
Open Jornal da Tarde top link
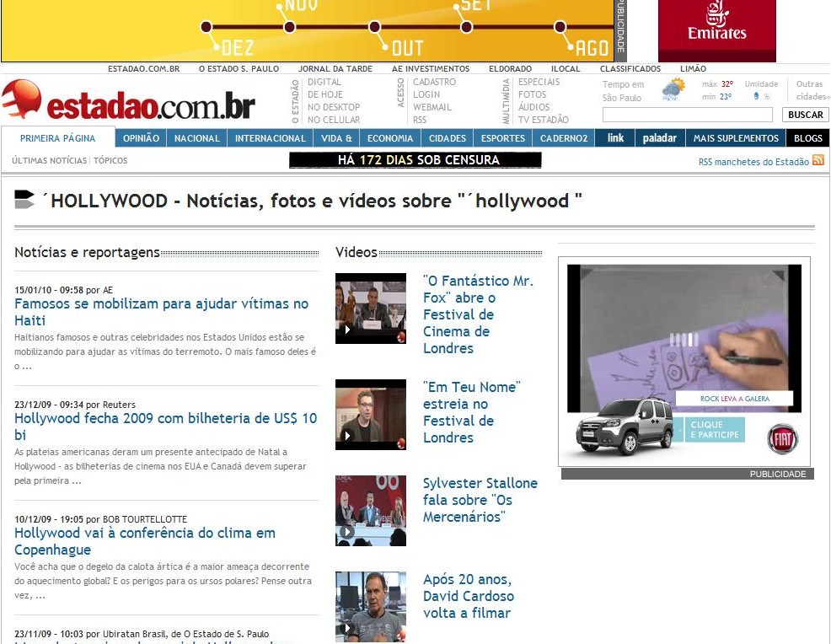(335, 69)
